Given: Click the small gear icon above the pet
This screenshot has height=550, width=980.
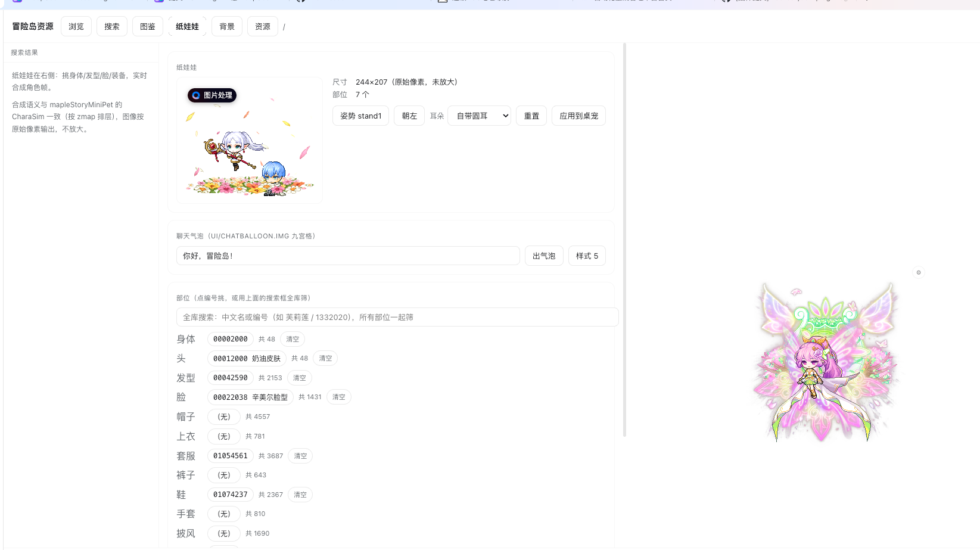Looking at the screenshot, I should 919,272.
